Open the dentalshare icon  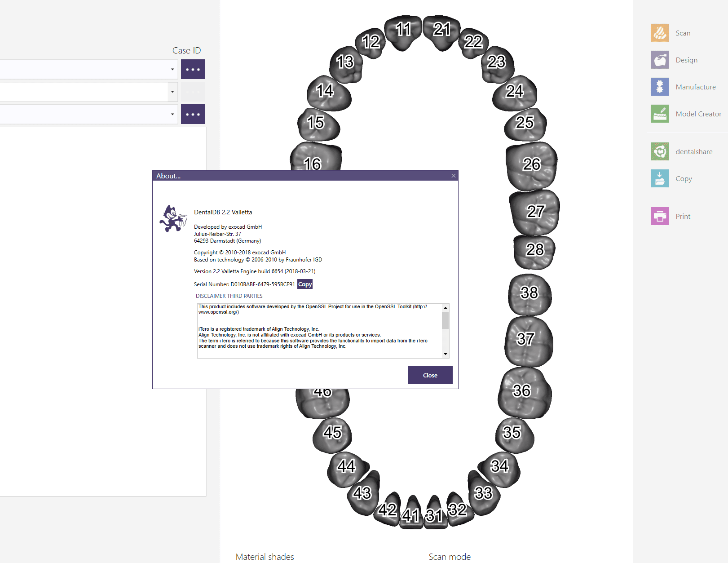point(660,151)
